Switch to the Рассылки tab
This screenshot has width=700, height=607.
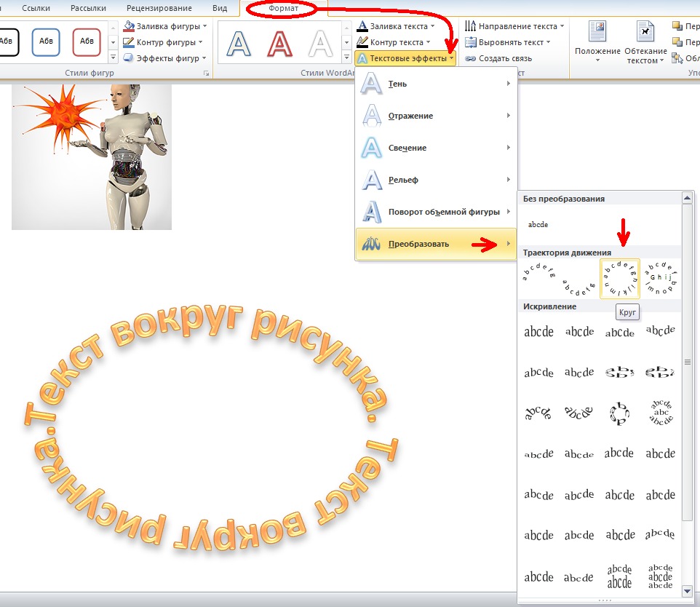point(88,8)
